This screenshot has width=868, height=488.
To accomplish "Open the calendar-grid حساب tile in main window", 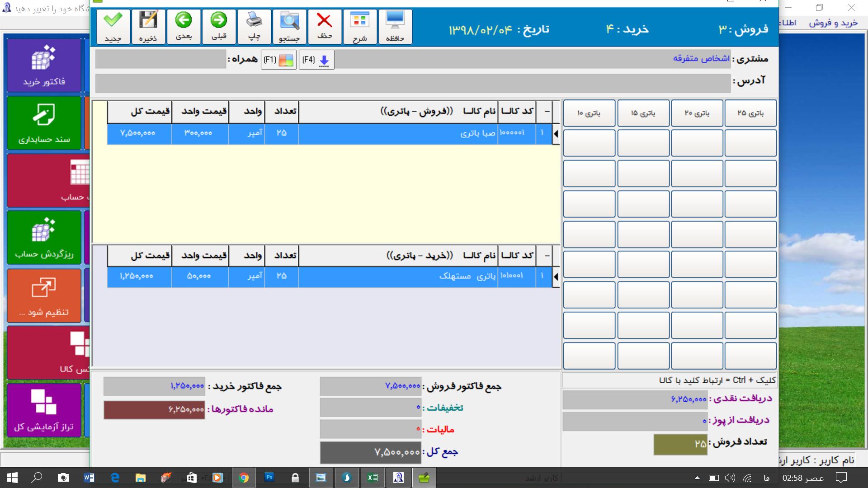I will [48, 180].
